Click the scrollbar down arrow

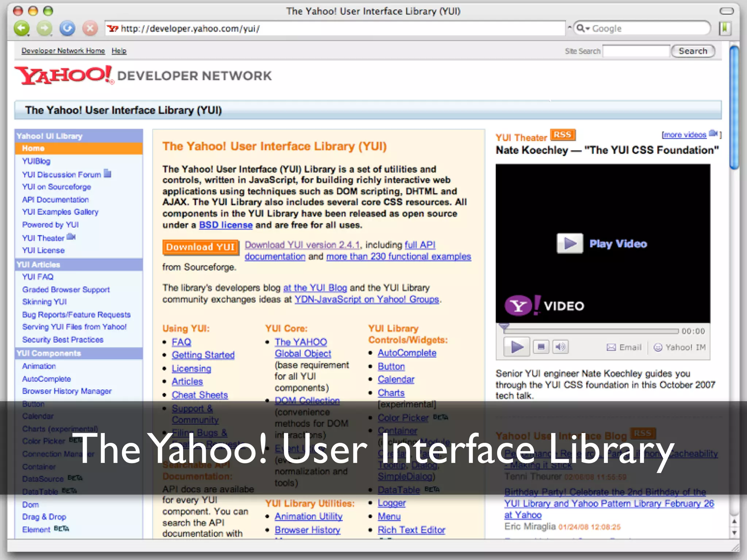point(734,533)
